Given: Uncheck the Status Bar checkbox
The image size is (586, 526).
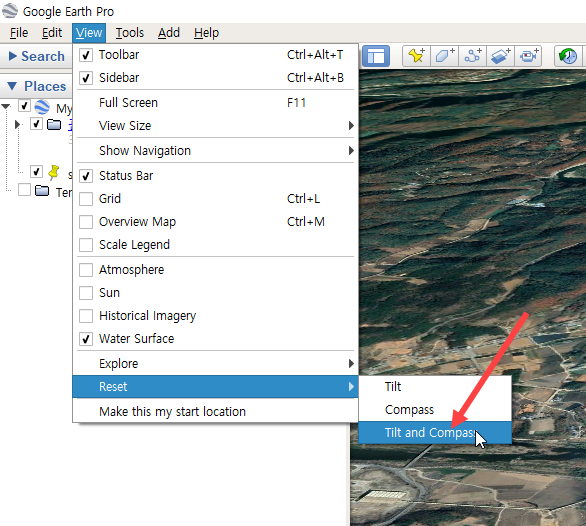Looking at the screenshot, I should click(86, 176).
